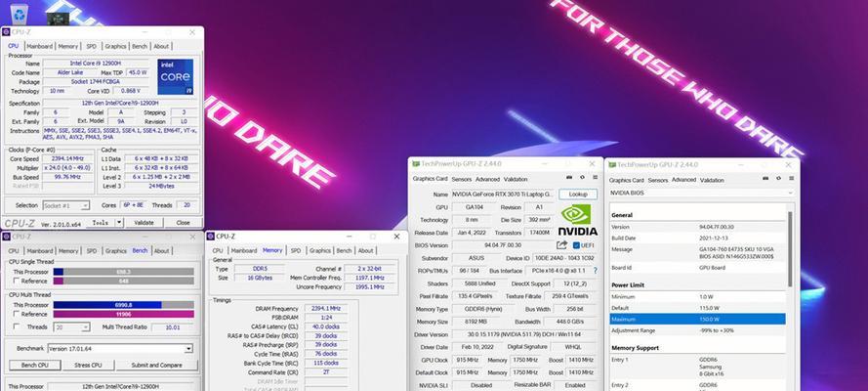Click the Intel Core i9 logo in CPU-Z
The height and width of the screenshot is (391, 868).
pos(176,76)
